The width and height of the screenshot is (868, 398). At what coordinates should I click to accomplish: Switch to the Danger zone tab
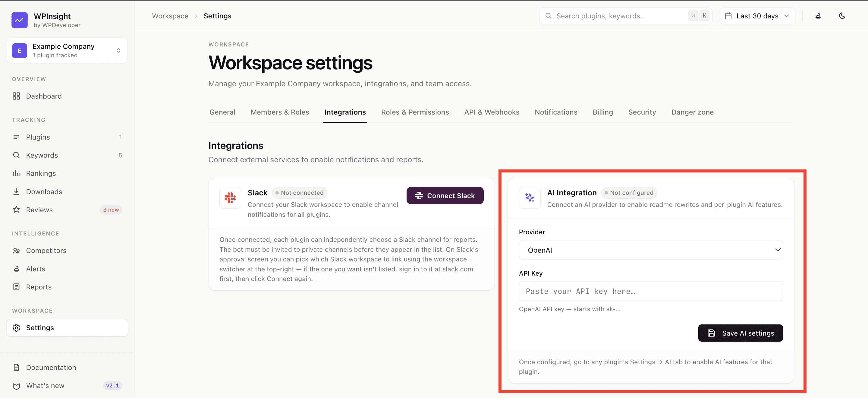[692, 112]
